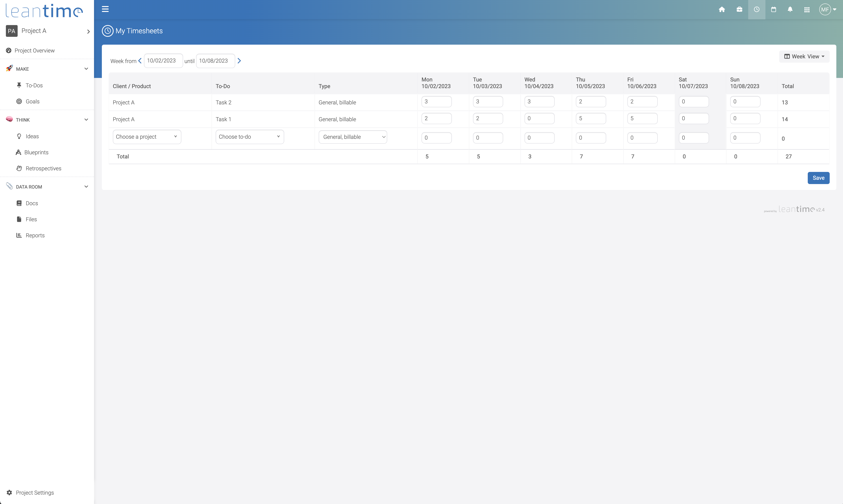Image resolution: width=843 pixels, height=504 pixels.
Task: Collapse the MAKE sidebar section
Action: point(86,69)
